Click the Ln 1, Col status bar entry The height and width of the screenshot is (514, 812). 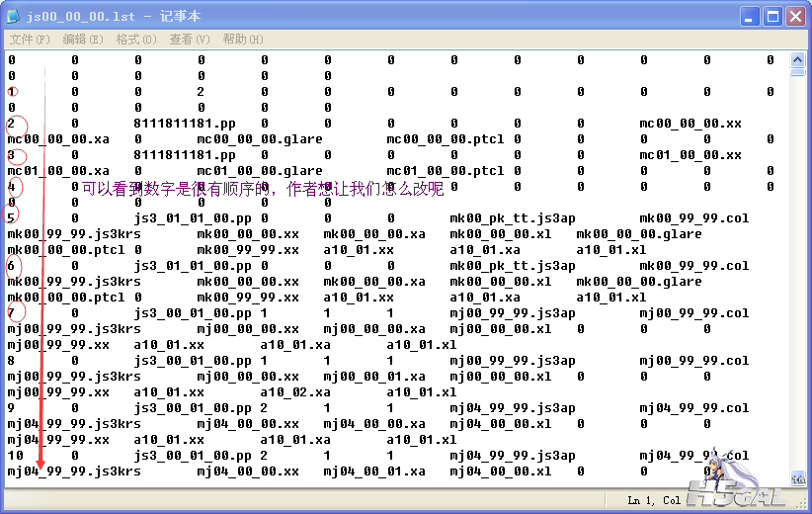pyautogui.click(x=654, y=500)
